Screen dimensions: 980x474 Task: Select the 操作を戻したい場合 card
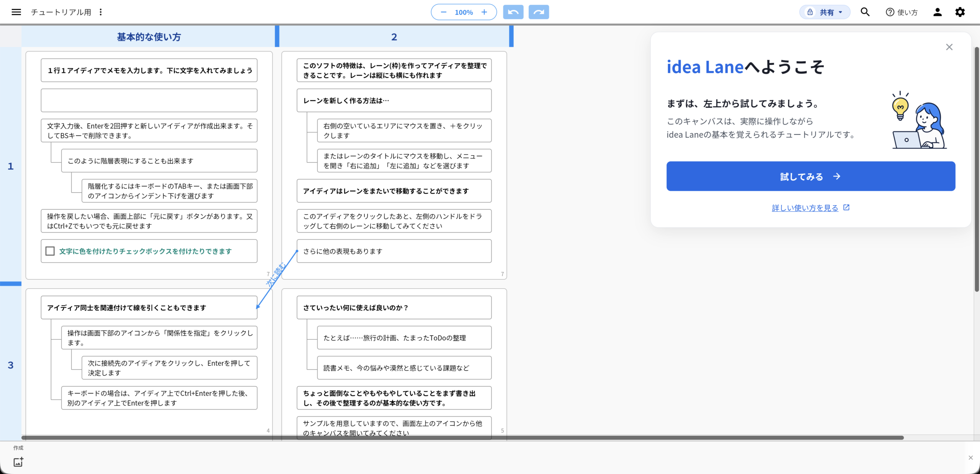point(149,221)
